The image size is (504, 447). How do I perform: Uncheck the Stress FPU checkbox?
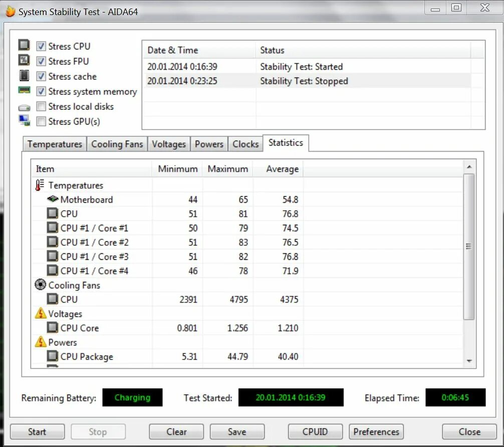click(x=41, y=61)
